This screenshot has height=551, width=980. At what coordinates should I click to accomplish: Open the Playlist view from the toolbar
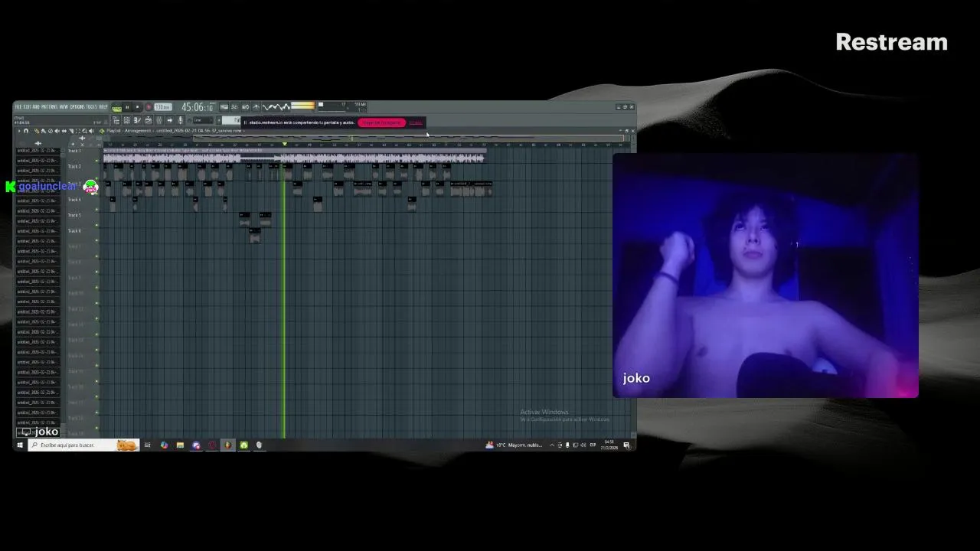[x=116, y=120]
